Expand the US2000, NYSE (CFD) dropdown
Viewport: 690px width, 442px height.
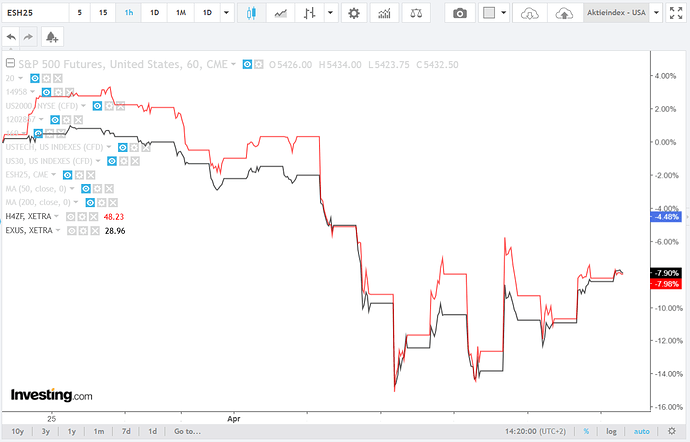click(x=83, y=106)
